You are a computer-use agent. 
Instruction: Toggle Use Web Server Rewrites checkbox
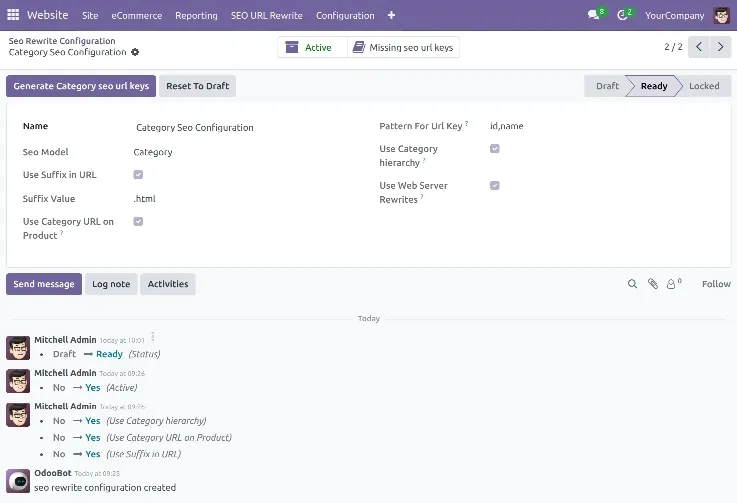(x=494, y=185)
